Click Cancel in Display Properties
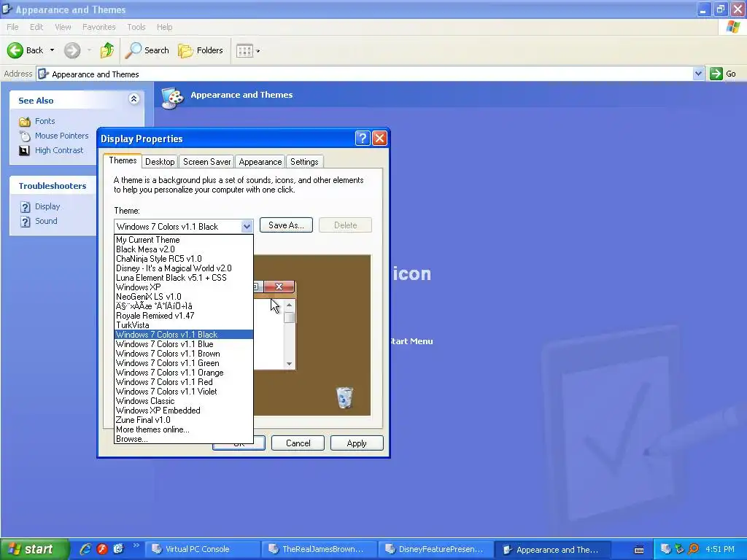The width and height of the screenshot is (747, 560). [x=298, y=443]
